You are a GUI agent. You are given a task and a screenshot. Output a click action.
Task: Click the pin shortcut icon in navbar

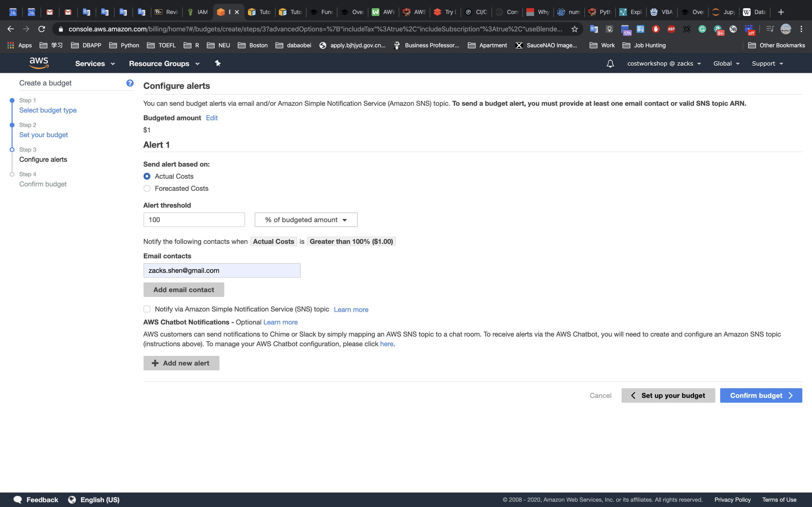218,63
